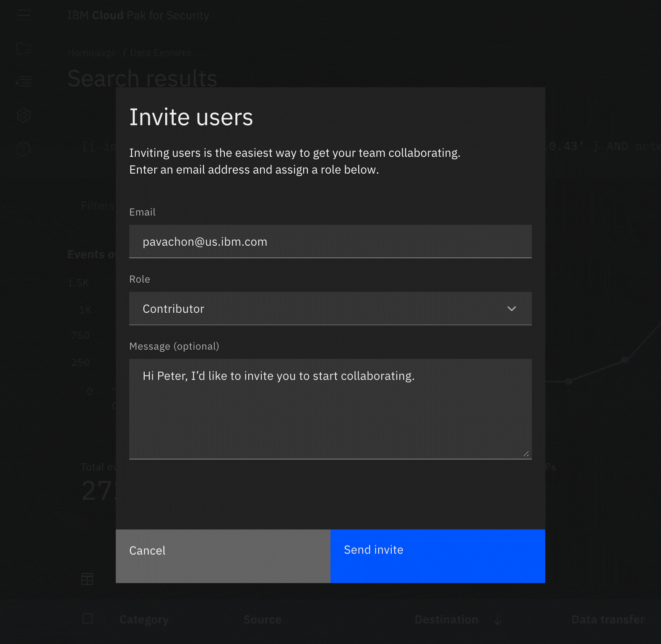Image resolution: width=661 pixels, height=644 pixels.
Task: Click the Data transfer column header
Action: 608,620
